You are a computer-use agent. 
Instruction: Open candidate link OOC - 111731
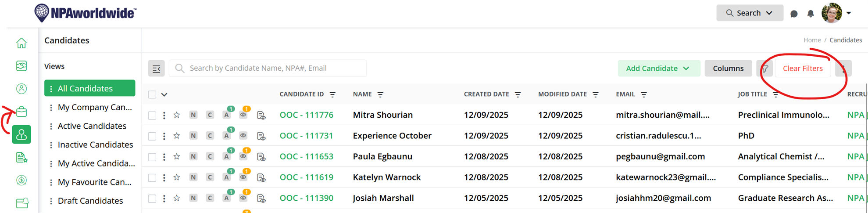(x=307, y=136)
